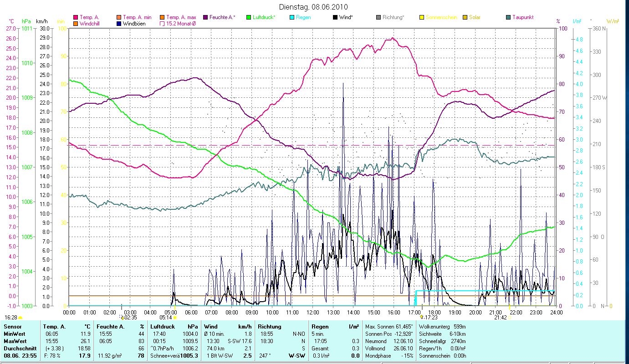Viewport: 629px width, 364px height.
Task: Toggle the 15.2 Monat-Ø legend box
Action: tap(162, 23)
